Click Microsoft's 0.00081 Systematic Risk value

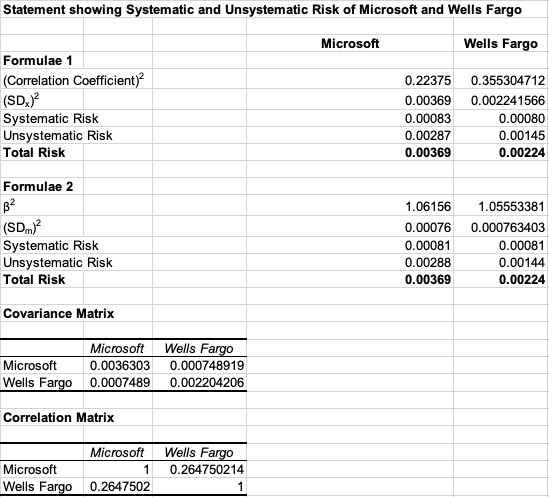[428, 246]
